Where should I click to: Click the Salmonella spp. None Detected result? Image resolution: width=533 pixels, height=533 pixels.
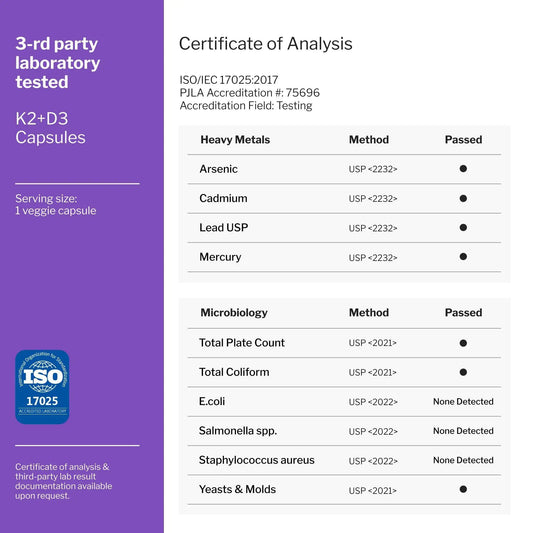tap(463, 431)
